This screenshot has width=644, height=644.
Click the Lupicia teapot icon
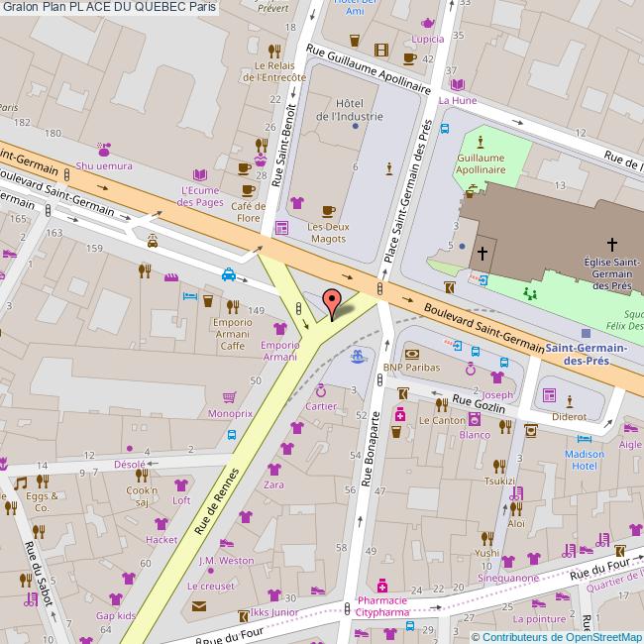click(x=428, y=23)
